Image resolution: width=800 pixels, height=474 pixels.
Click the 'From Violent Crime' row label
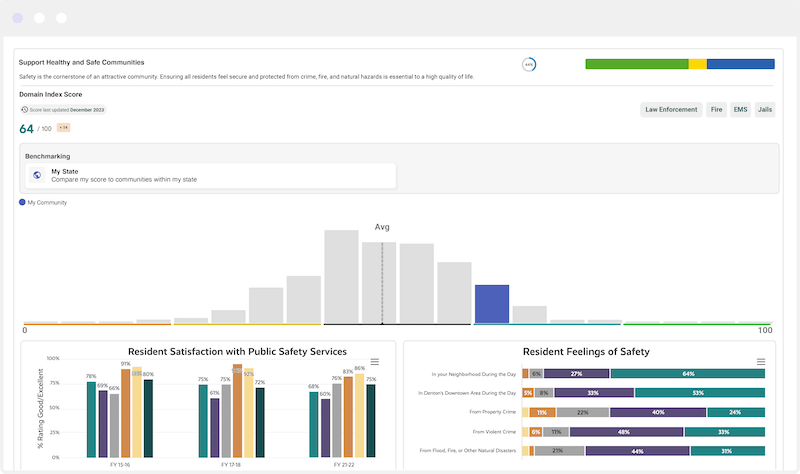[494, 432]
